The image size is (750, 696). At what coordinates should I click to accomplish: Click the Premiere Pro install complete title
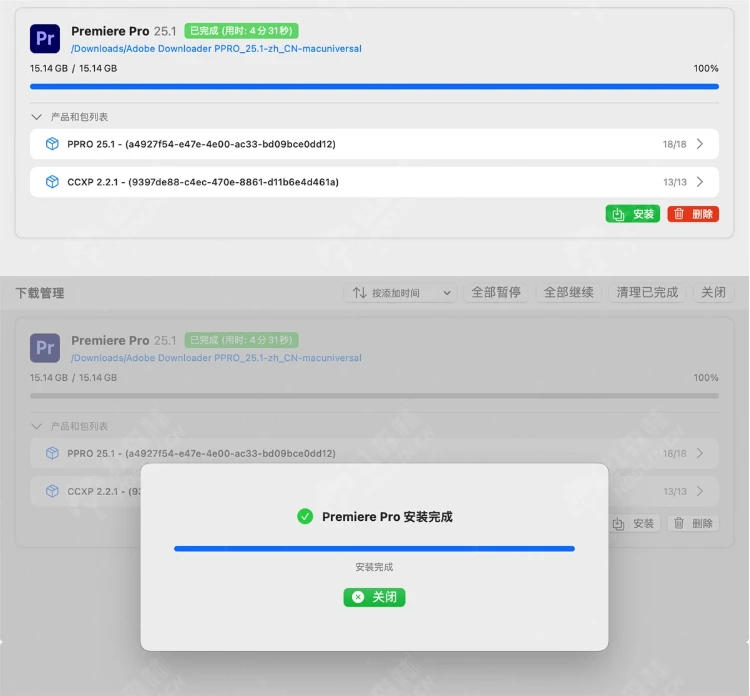(x=387, y=517)
